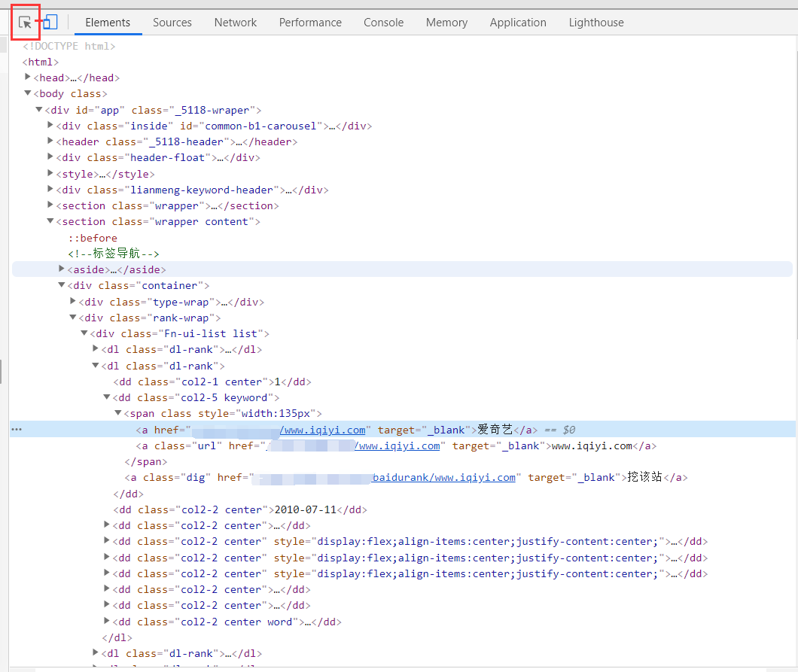Collapse the div class container node
Image resolution: width=798 pixels, height=672 pixels.
62,285
